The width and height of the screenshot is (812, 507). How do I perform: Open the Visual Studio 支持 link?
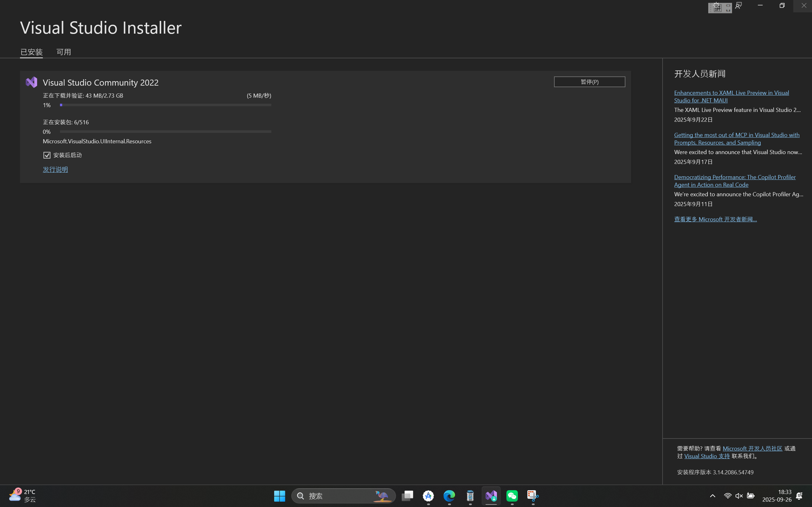click(707, 456)
